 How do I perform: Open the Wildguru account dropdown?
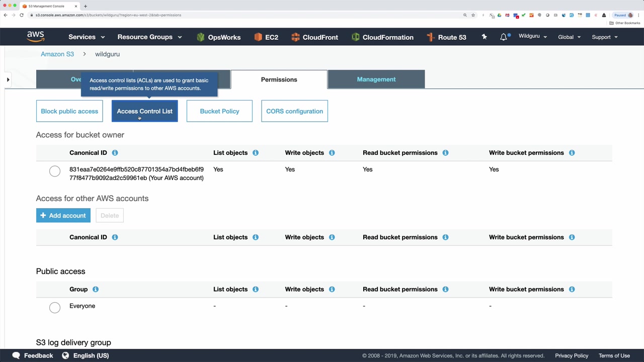532,37
